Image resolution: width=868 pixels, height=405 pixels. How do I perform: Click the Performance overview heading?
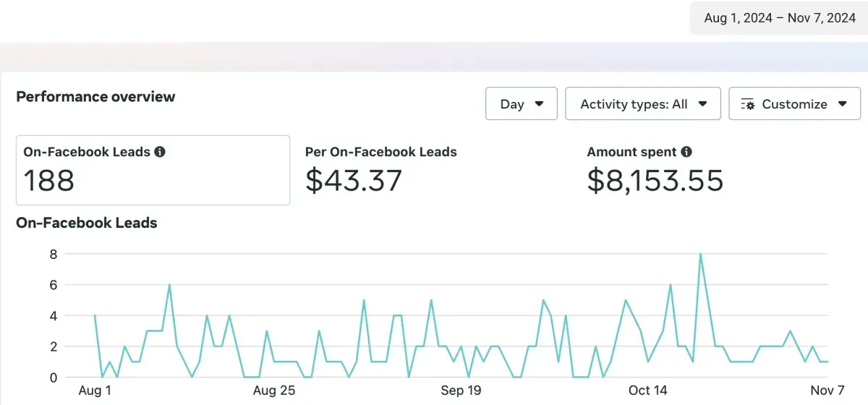click(x=95, y=96)
